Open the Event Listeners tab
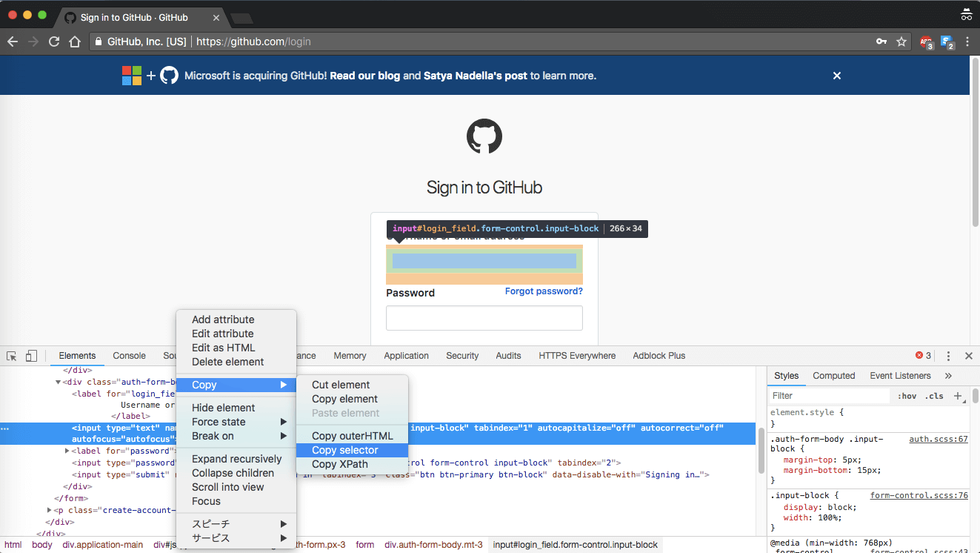Image resolution: width=980 pixels, height=553 pixels. point(900,376)
